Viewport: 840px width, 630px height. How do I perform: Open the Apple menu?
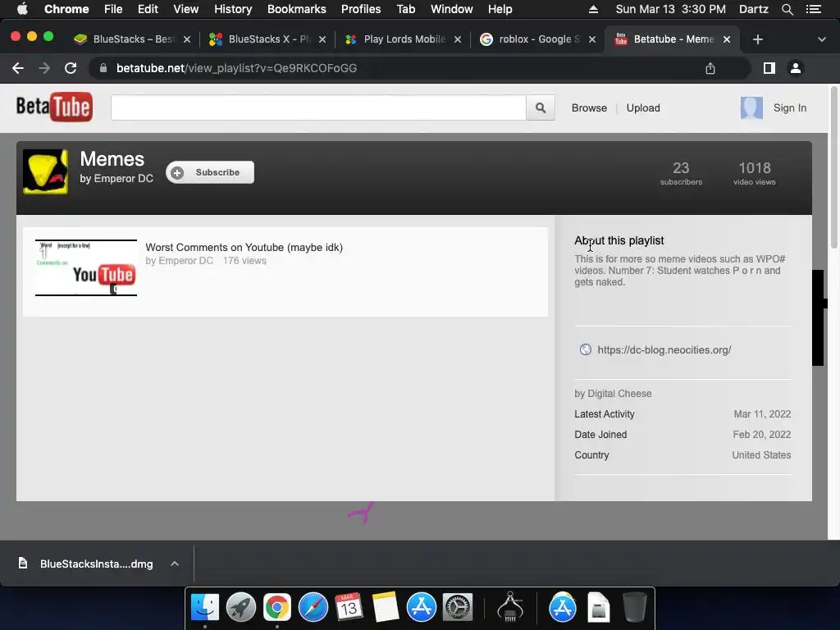[22, 9]
